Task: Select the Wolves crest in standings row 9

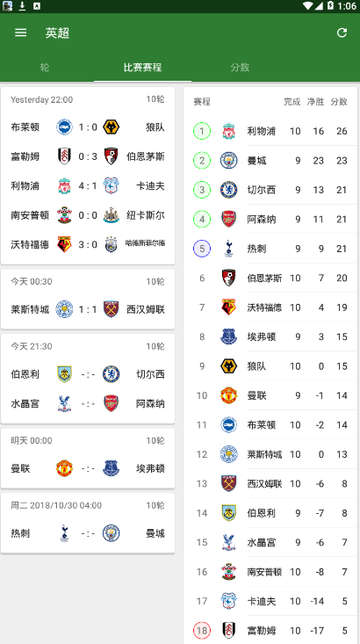Action: [228, 366]
